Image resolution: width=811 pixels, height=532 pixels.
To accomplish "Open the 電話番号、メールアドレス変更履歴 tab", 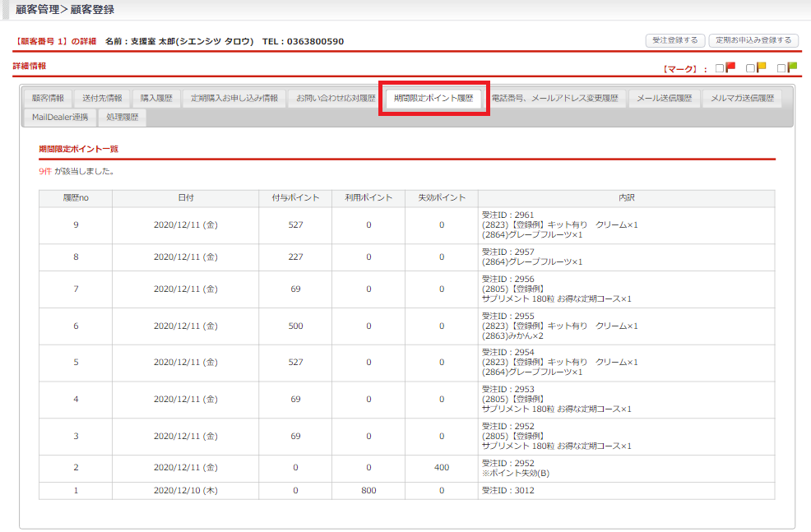I will [x=554, y=99].
